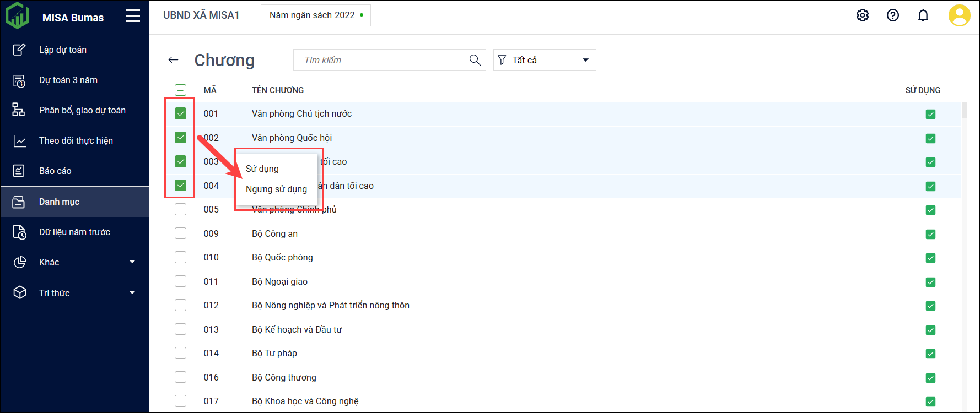Click the vertical scrollbar thumb of the list
980x413 pixels.
964,111
